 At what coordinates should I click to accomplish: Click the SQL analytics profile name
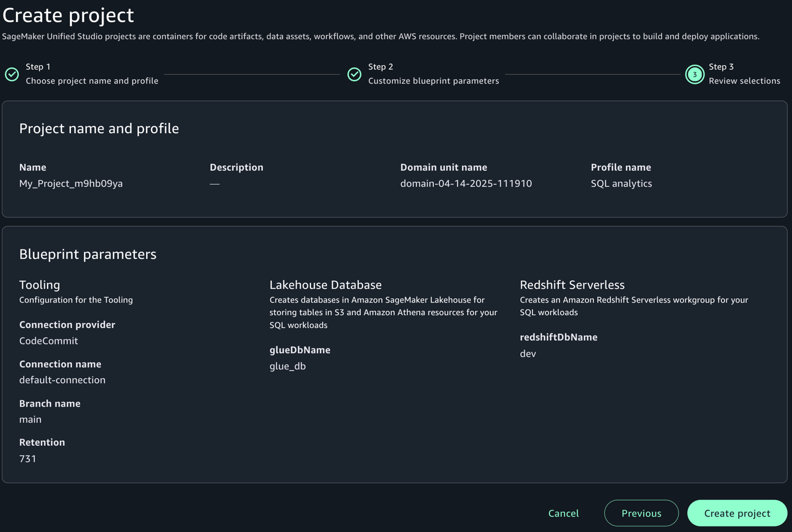(621, 184)
